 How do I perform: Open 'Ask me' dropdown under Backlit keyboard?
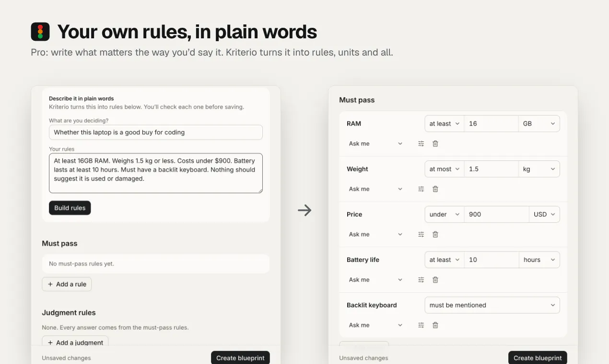375,325
